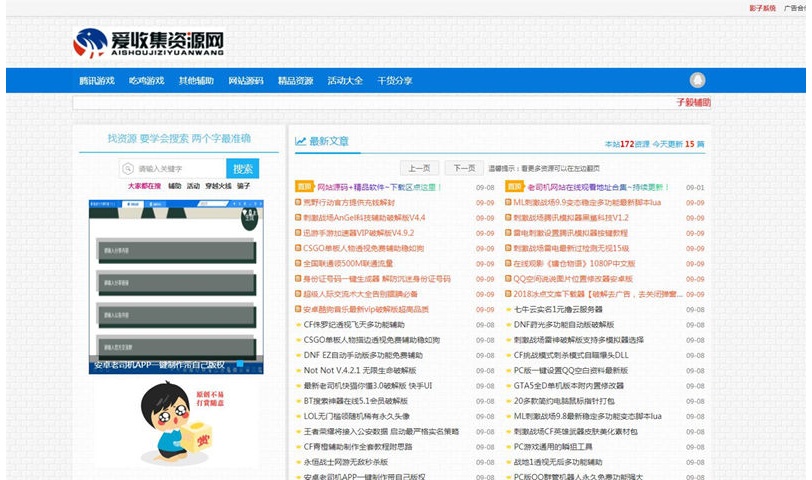The height and width of the screenshot is (480, 812).
Task: Open the 影子系统 link at top right
Action: [762, 7]
